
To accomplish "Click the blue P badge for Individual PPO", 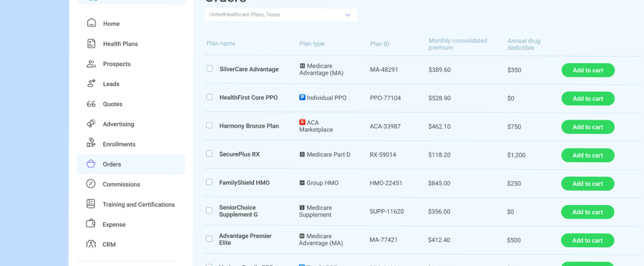I will (x=302, y=97).
